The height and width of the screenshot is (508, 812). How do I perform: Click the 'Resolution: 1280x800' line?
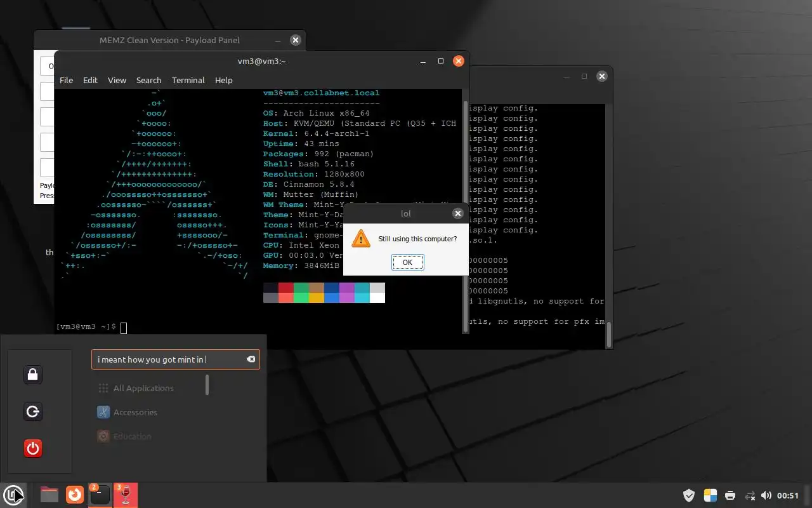pyautogui.click(x=314, y=174)
